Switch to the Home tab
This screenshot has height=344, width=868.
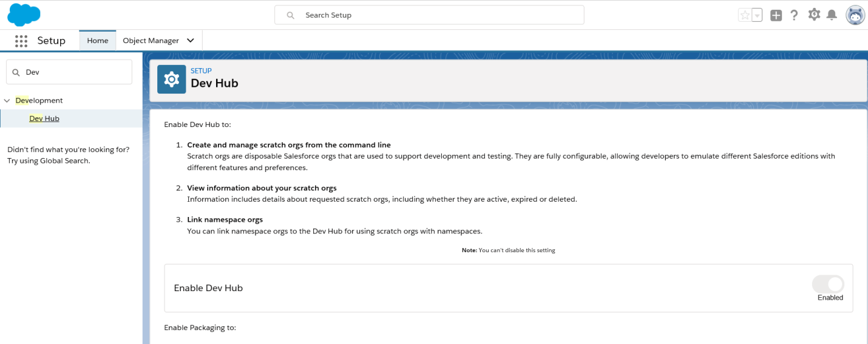click(98, 41)
